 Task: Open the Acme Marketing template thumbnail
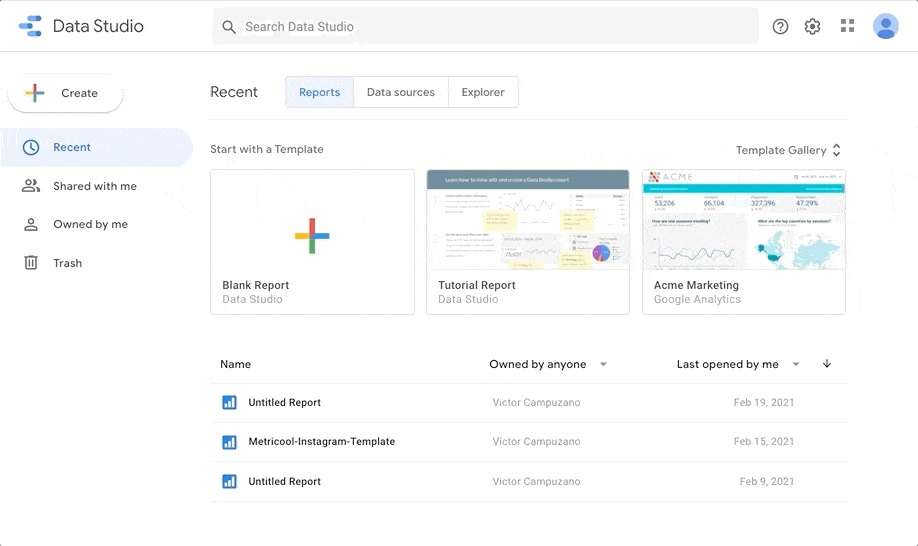point(744,220)
